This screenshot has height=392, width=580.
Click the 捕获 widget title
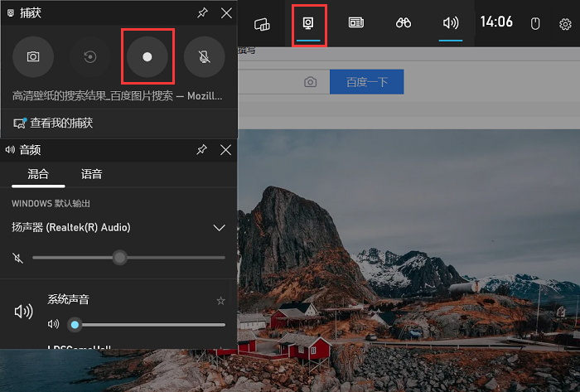click(31, 13)
